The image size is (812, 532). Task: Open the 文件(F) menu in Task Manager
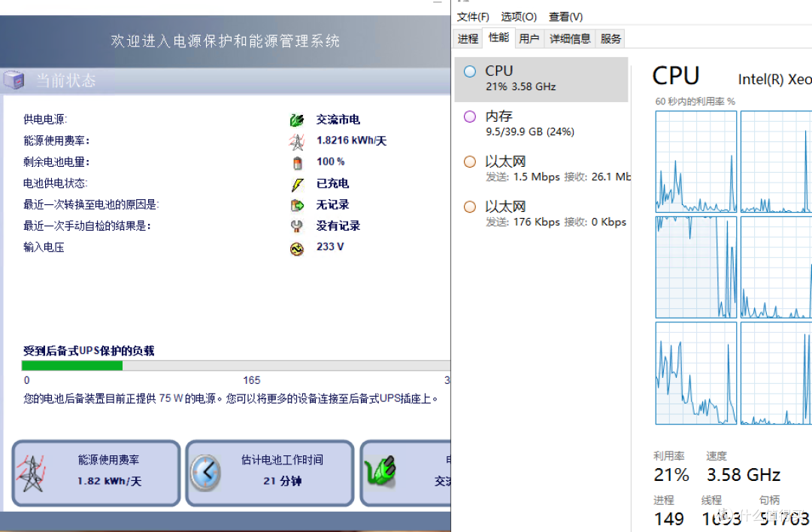(473, 17)
